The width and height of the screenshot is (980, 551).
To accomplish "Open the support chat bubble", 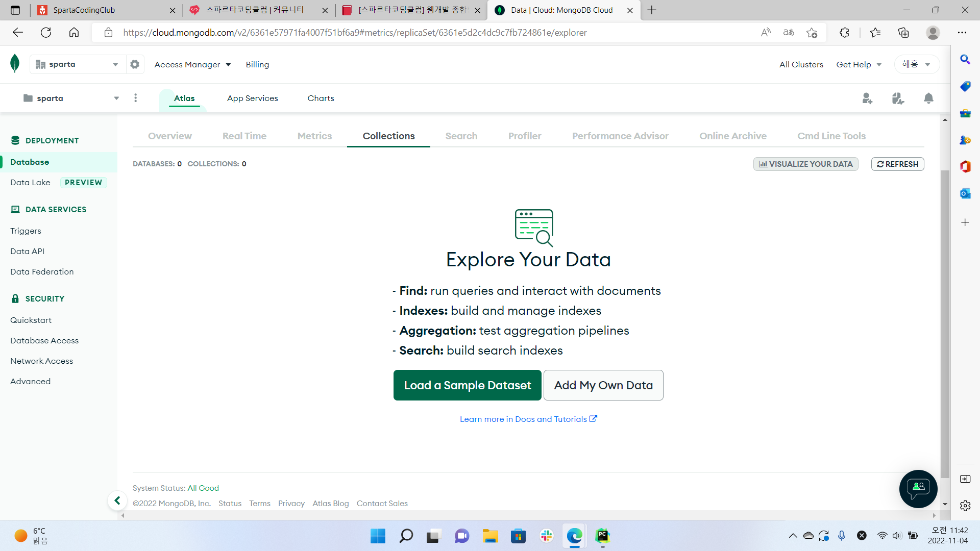I will pos(918,489).
